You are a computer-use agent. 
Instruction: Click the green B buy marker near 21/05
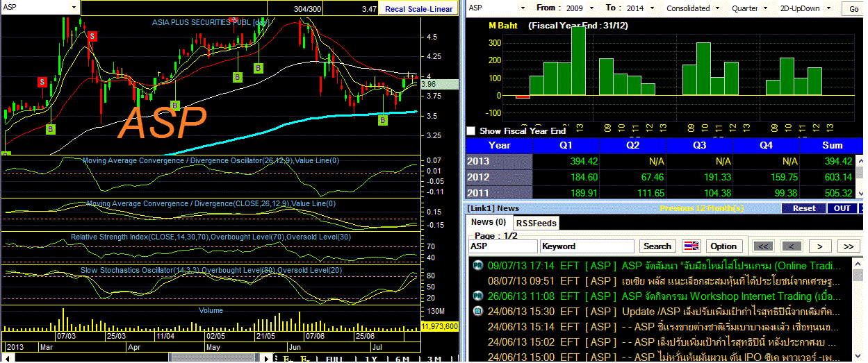(258, 68)
